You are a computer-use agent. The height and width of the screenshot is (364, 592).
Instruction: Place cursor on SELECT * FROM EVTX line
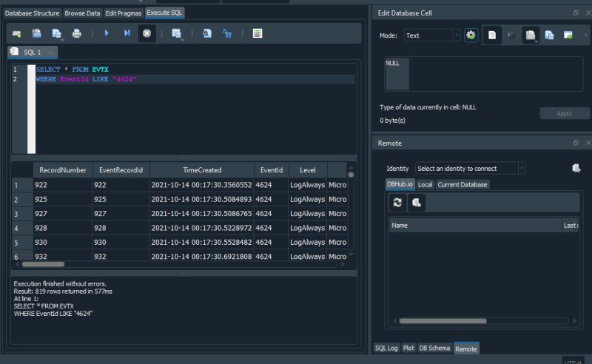72,70
